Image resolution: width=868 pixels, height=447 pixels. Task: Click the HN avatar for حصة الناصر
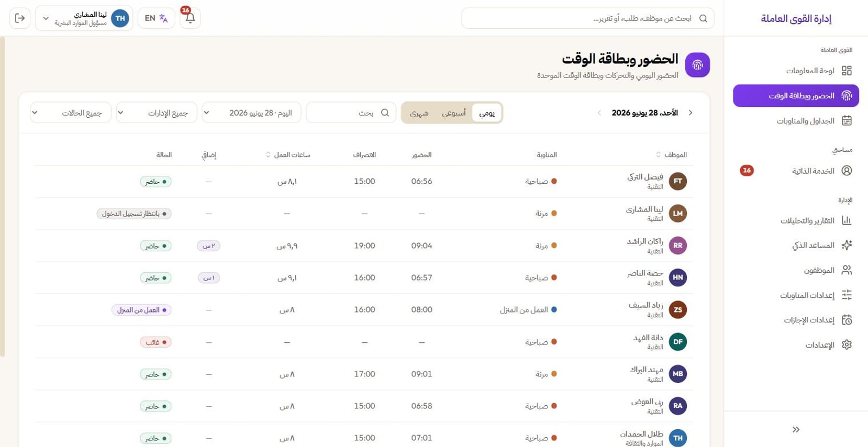[678, 277]
